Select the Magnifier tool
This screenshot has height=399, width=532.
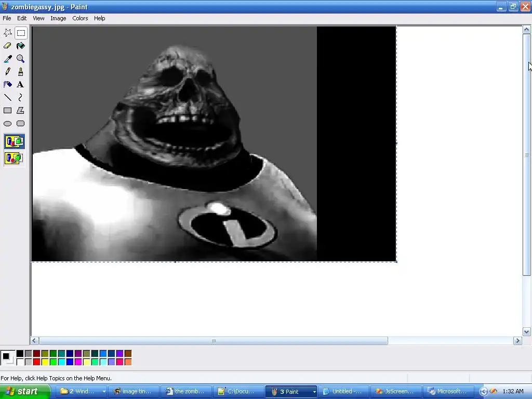(21, 59)
